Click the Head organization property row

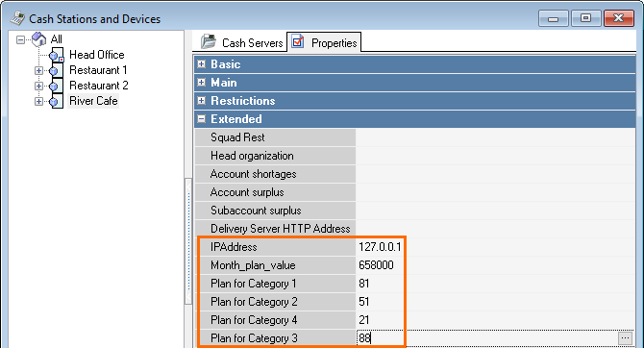click(x=415, y=156)
